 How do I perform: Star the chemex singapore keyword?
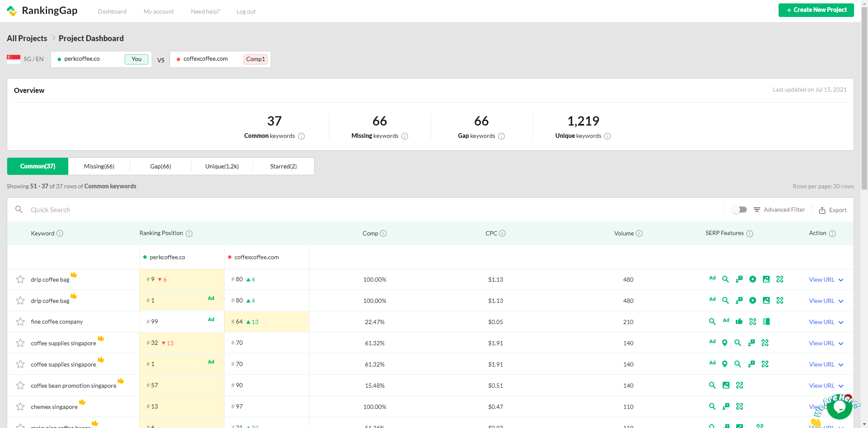(20, 406)
